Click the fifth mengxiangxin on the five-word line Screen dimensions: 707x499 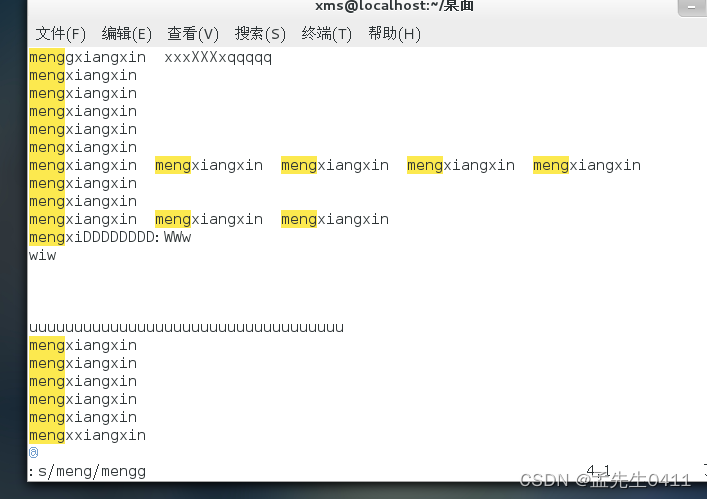(x=587, y=165)
